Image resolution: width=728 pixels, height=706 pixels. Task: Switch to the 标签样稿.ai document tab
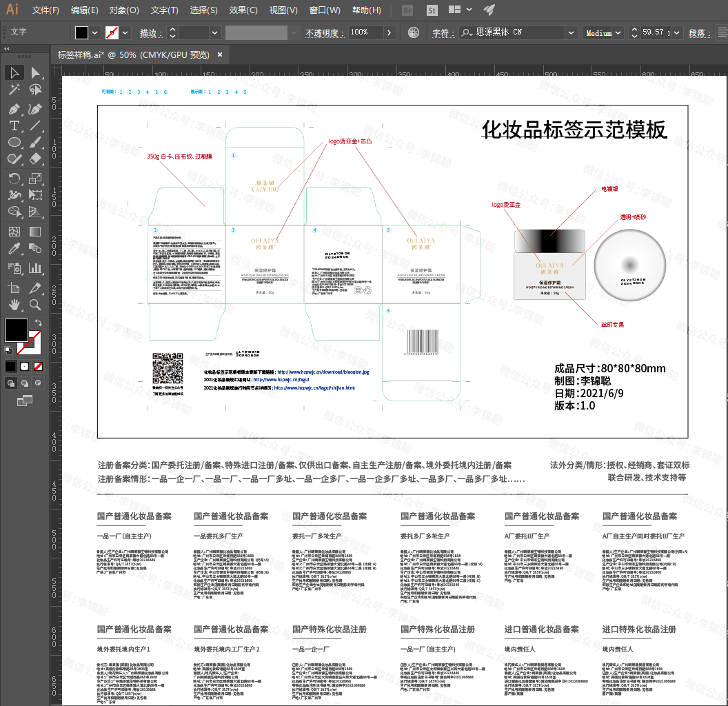(132, 54)
